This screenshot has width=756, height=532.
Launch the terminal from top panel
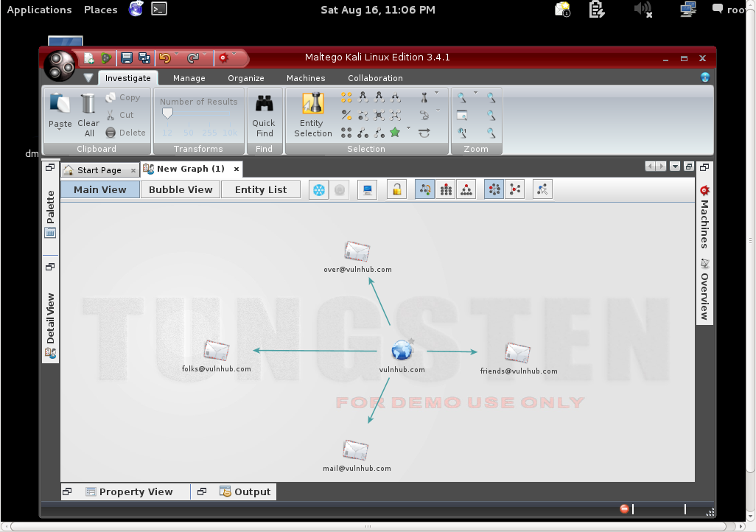159,9
